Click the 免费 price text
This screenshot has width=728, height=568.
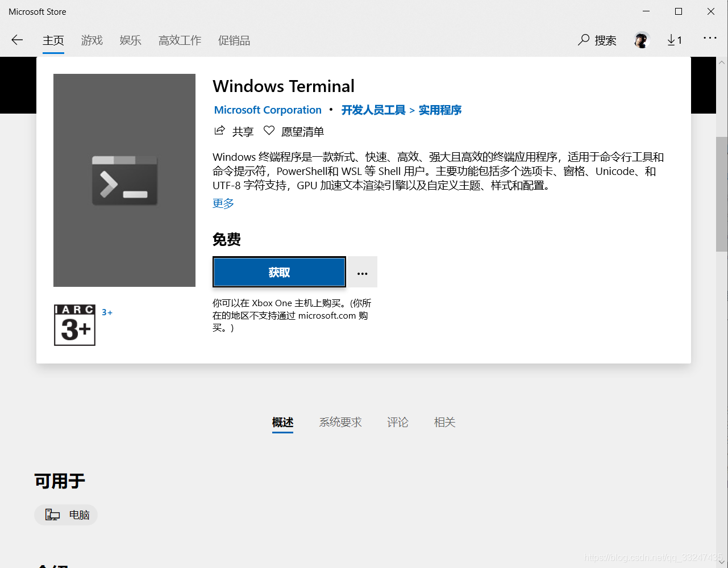227,240
